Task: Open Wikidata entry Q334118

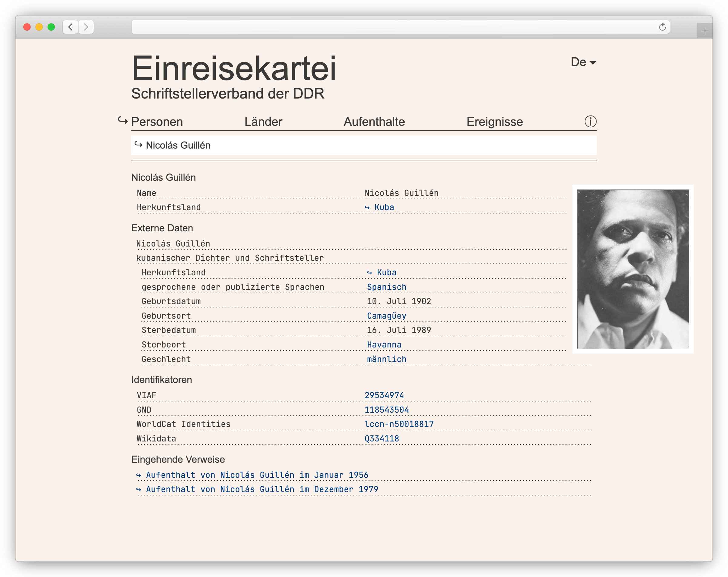Action: (382, 439)
